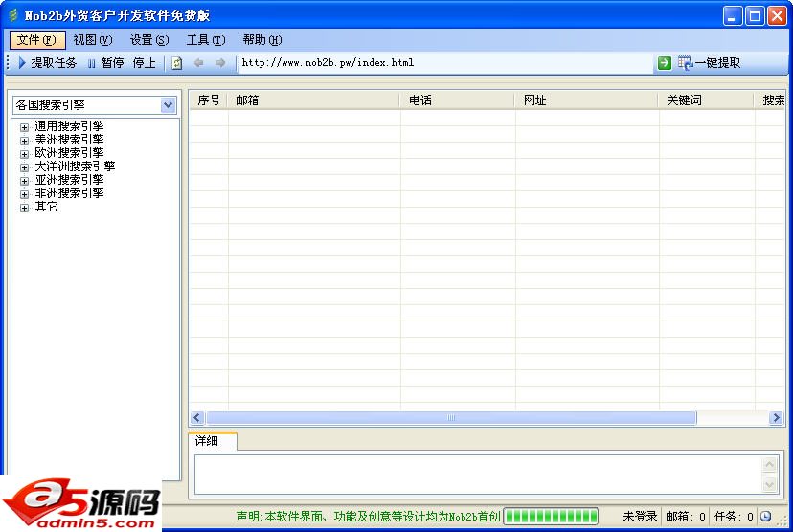793x532 pixels.
Task: Select 亚洲搜索引擎 tree item text
Action: (69, 180)
